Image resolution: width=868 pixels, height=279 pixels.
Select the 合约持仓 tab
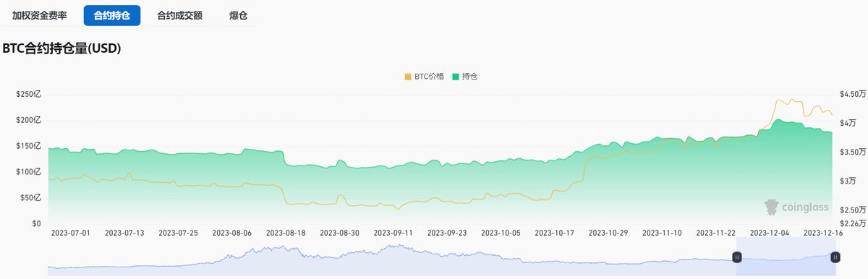point(112,14)
